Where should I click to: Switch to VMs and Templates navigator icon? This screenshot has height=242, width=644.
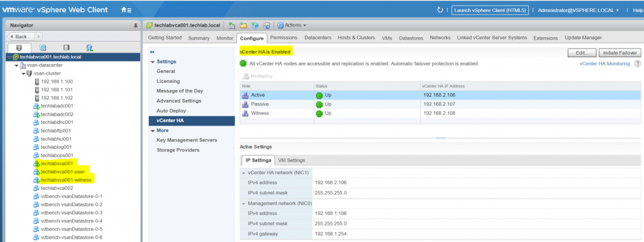[x=43, y=48]
